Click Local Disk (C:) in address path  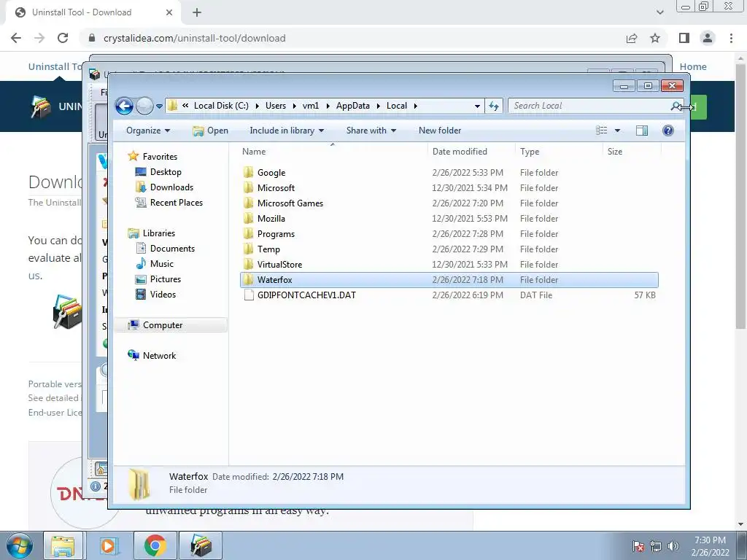click(221, 106)
